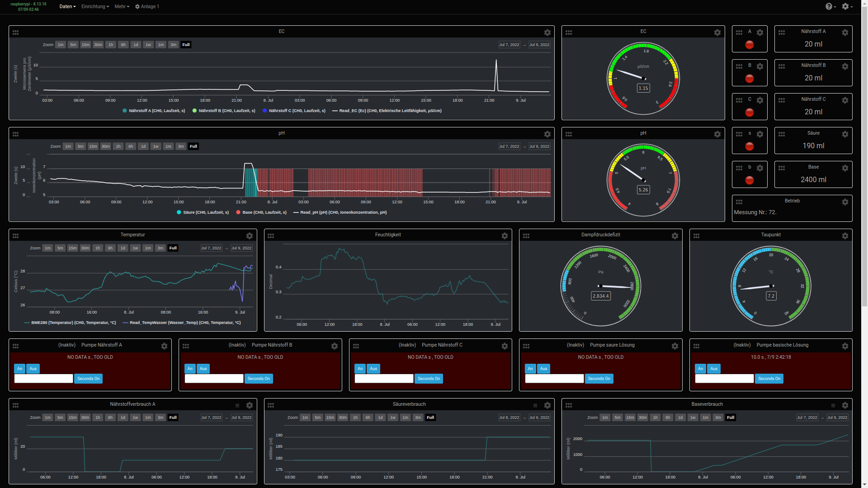
Task: Click Seconds On for Pumpe basische Lösung
Action: [769, 379]
